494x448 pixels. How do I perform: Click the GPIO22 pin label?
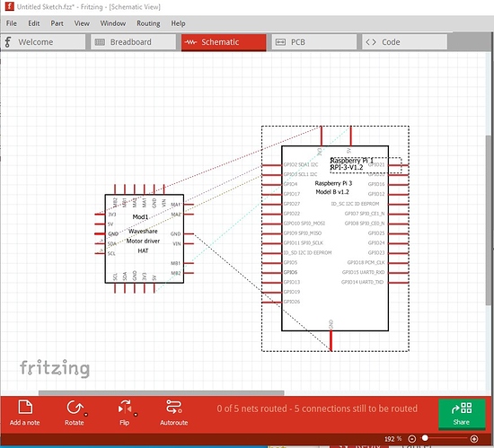tap(292, 214)
